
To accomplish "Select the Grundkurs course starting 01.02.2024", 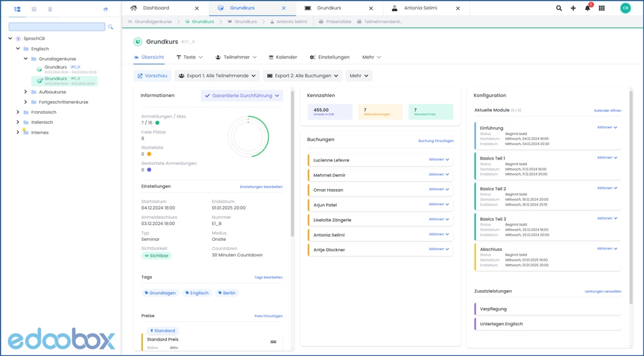I will pos(65,69).
